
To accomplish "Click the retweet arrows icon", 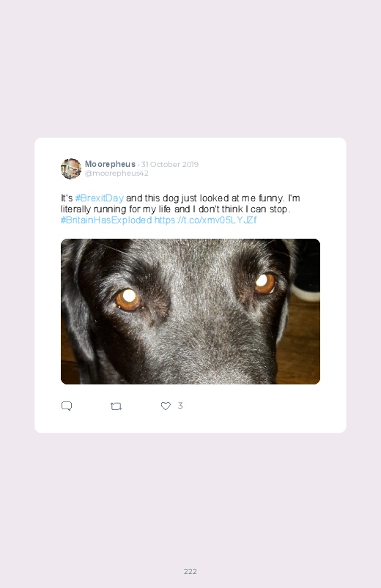I will point(116,406).
